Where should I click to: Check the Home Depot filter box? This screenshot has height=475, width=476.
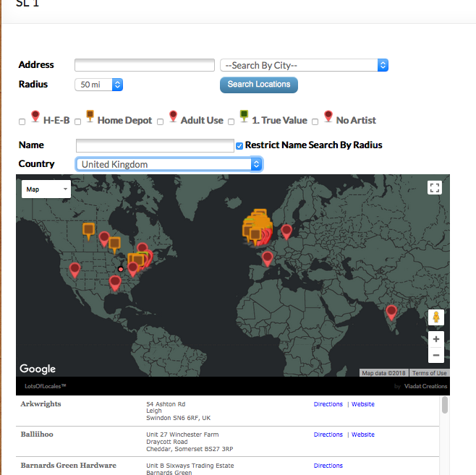coord(79,121)
